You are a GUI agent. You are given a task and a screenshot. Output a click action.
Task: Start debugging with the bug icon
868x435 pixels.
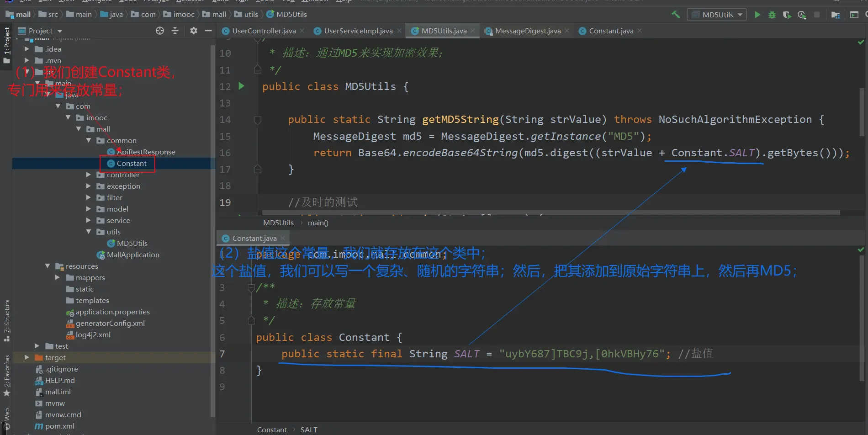point(772,15)
